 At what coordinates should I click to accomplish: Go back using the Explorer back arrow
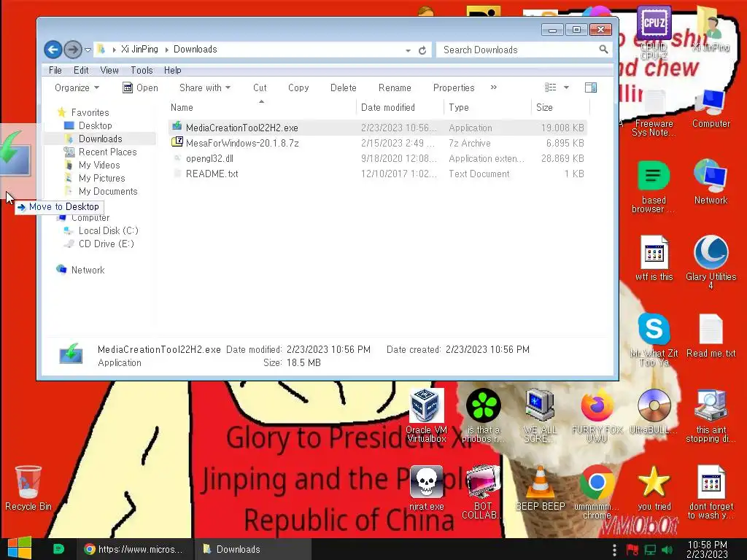(53, 49)
